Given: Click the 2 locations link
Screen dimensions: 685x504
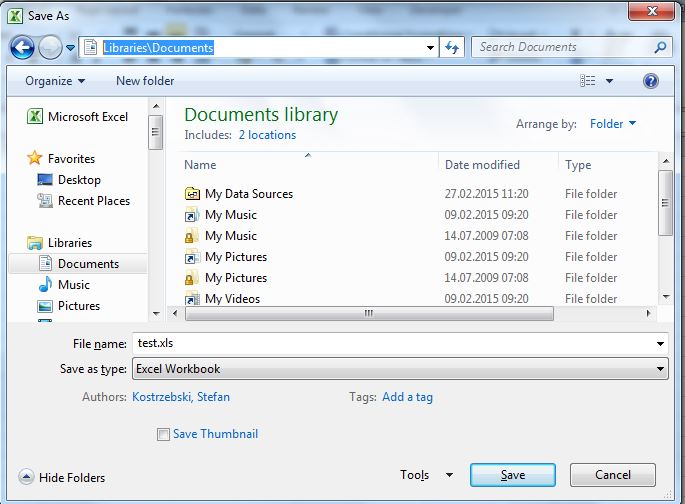Looking at the screenshot, I should (x=267, y=135).
